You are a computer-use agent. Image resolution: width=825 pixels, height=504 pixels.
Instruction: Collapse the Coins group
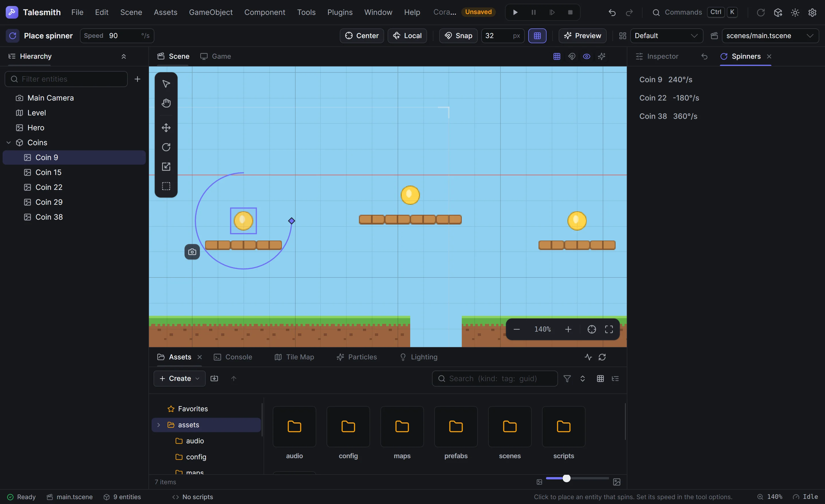click(x=9, y=143)
